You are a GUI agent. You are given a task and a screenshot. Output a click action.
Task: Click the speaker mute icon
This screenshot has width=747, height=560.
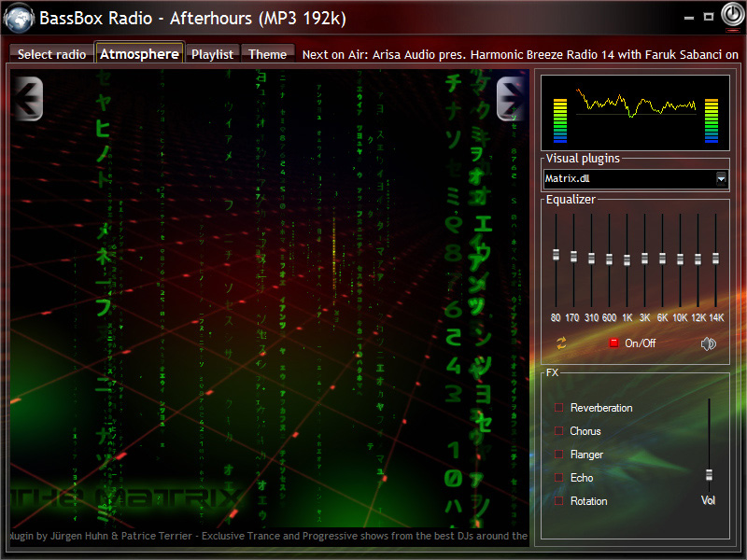tap(709, 343)
